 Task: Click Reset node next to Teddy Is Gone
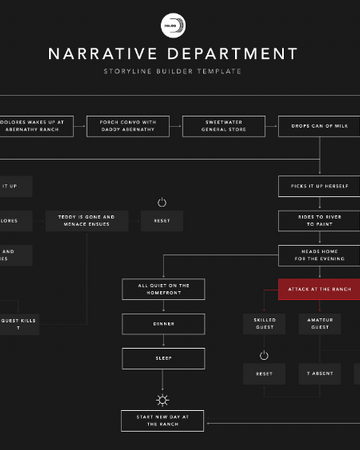point(162,221)
